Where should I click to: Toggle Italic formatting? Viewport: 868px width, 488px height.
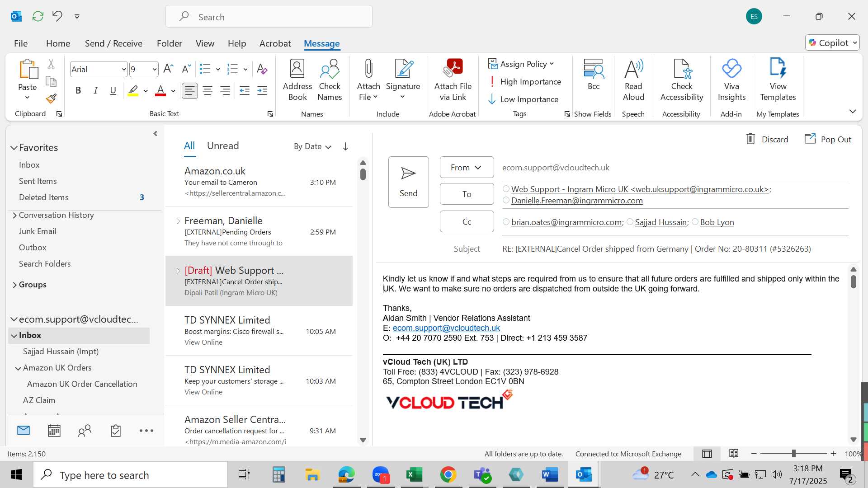pos(96,91)
